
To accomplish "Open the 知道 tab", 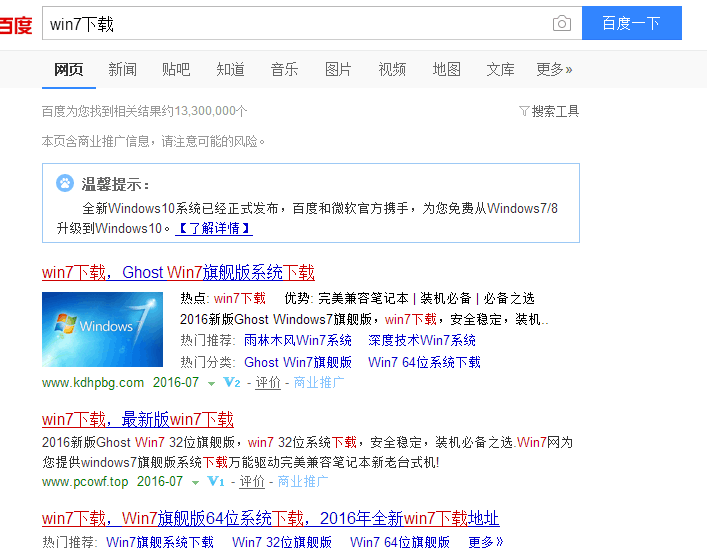I will (x=230, y=69).
